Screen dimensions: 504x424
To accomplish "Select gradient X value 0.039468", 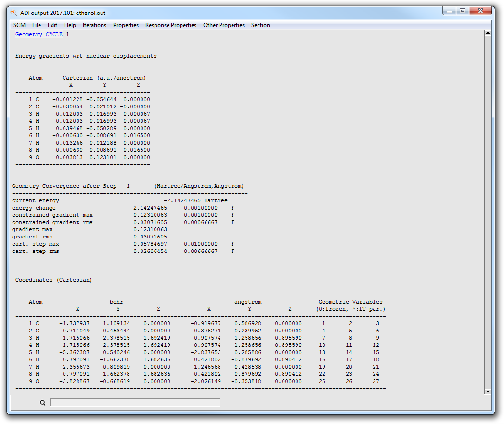I will click(x=69, y=128).
